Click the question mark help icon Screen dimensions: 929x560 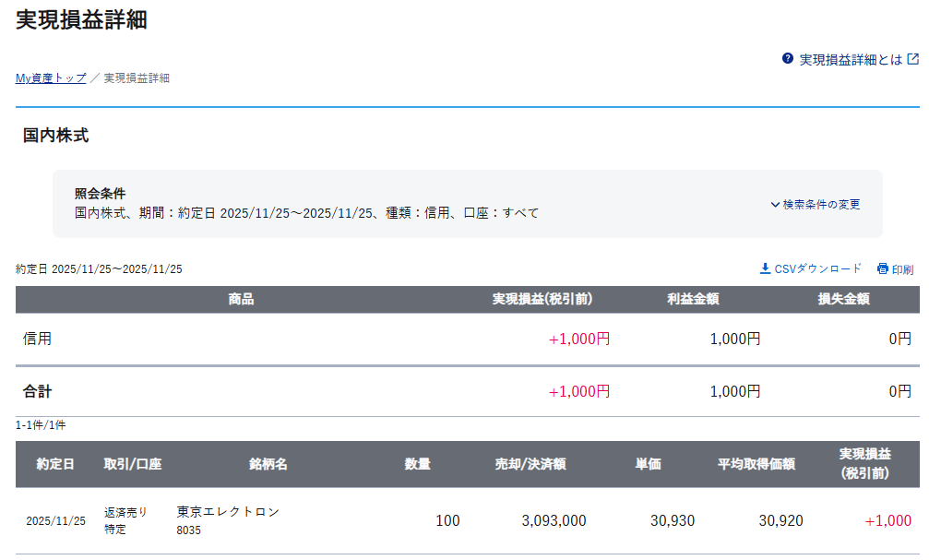pyautogui.click(x=788, y=59)
